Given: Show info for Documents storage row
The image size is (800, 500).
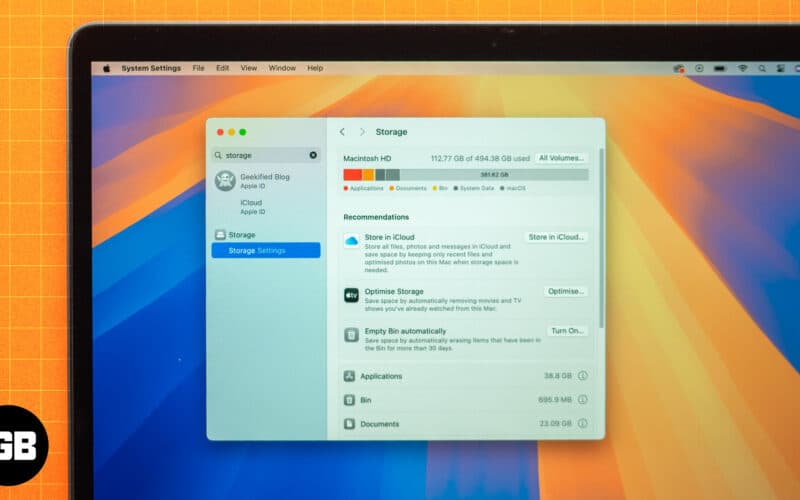Looking at the screenshot, I should click(x=583, y=423).
